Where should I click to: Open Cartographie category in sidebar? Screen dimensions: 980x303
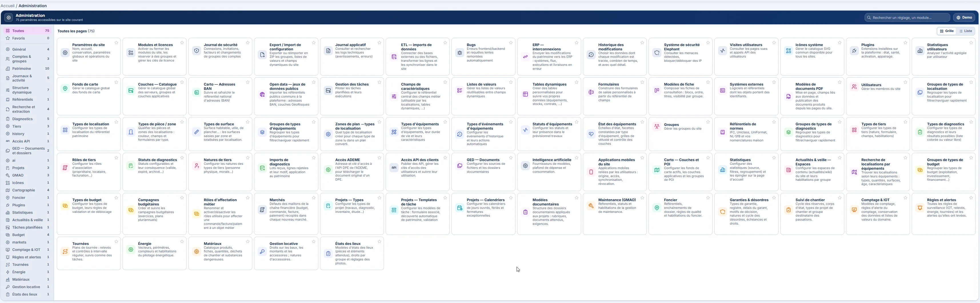pyautogui.click(x=27, y=190)
